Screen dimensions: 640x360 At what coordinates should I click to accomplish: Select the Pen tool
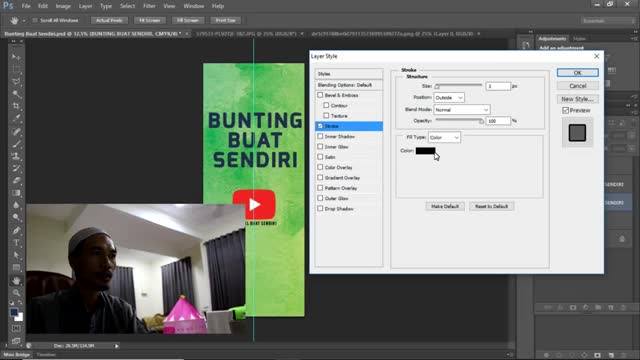click(16, 231)
